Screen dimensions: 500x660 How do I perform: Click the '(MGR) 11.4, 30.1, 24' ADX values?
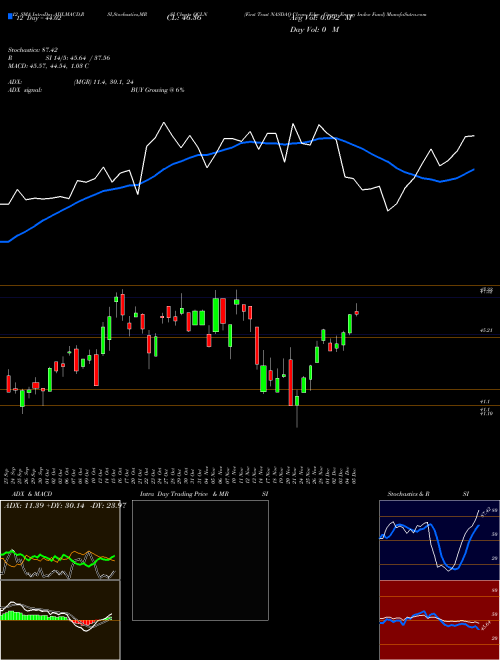click(104, 82)
